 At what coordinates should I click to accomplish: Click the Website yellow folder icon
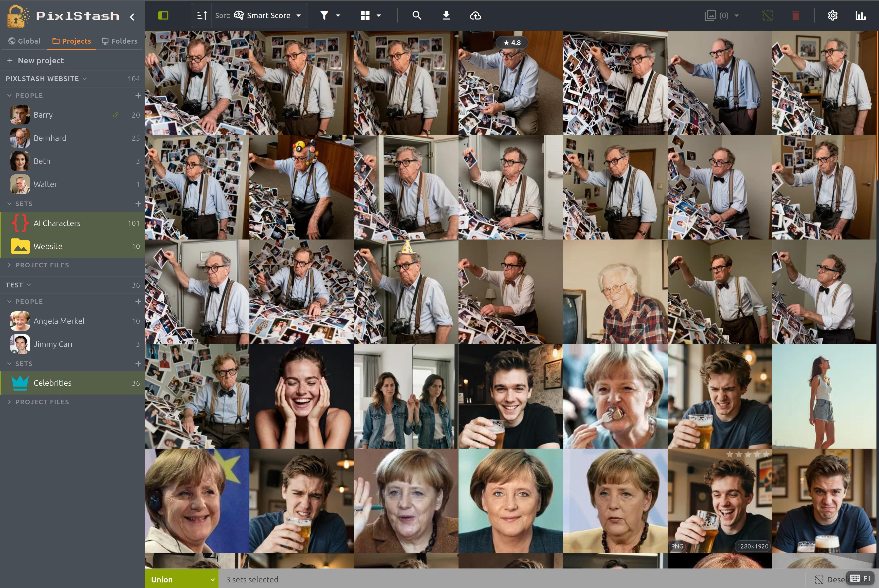20,246
